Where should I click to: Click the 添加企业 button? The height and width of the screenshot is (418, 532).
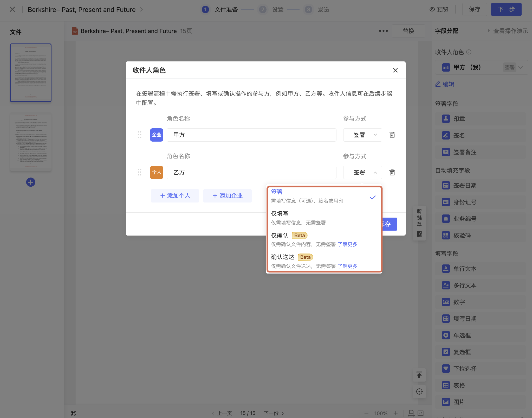[x=228, y=196]
